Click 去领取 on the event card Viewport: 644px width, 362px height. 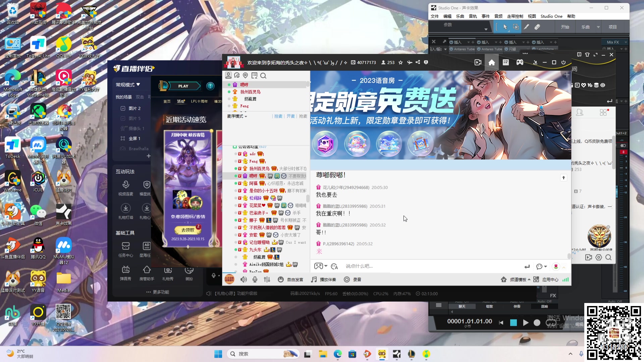(x=188, y=230)
